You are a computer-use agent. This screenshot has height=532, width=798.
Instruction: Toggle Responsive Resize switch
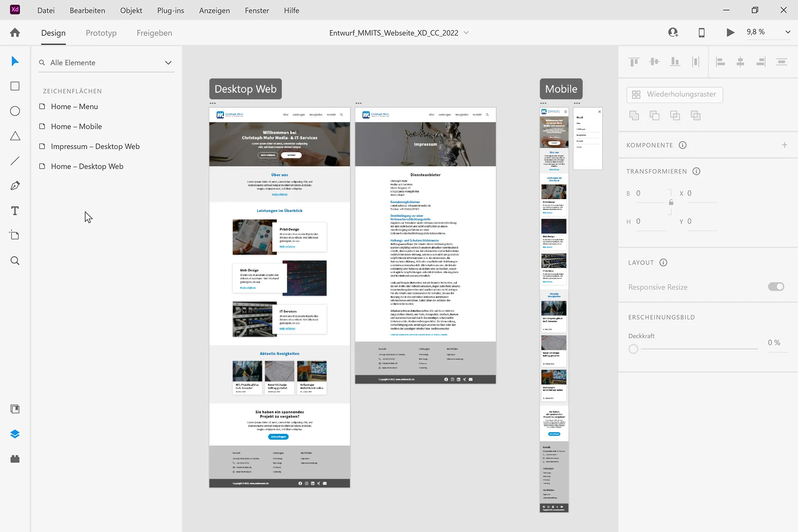tap(776, 287)
